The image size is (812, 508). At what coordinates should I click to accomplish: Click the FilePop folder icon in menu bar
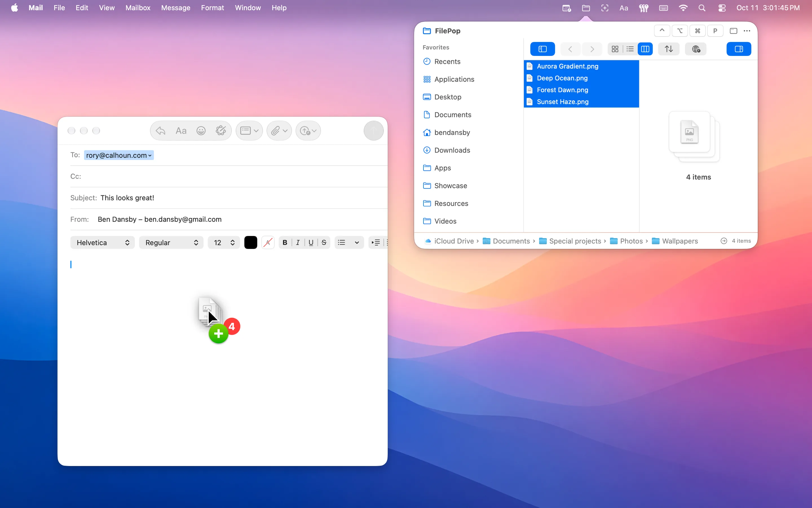coord(586,8)
